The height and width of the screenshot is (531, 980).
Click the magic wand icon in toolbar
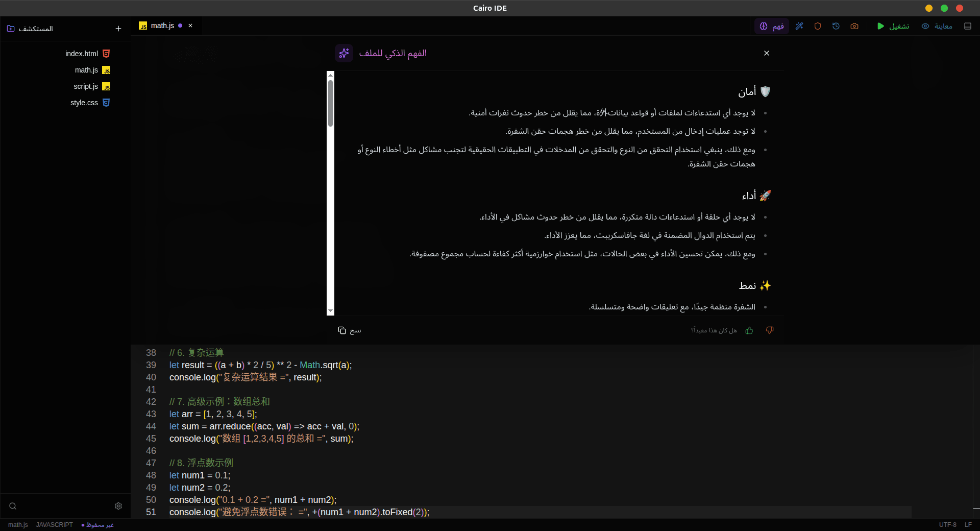[x=799, y=26]
